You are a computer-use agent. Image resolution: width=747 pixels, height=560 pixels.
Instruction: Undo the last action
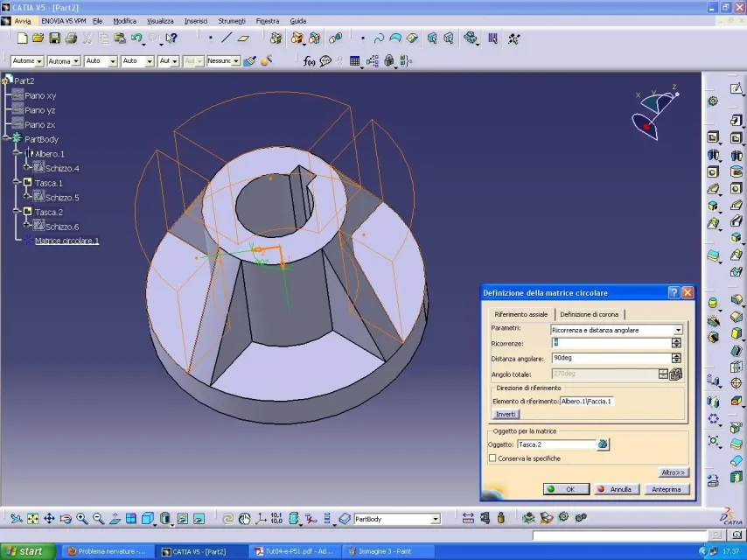click(136, 38)
